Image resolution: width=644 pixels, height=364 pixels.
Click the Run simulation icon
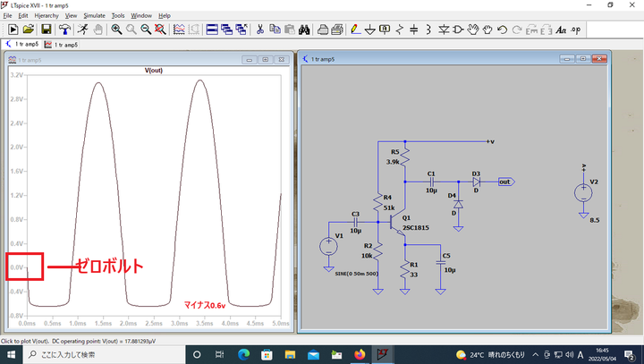click(x=81, y=30)
